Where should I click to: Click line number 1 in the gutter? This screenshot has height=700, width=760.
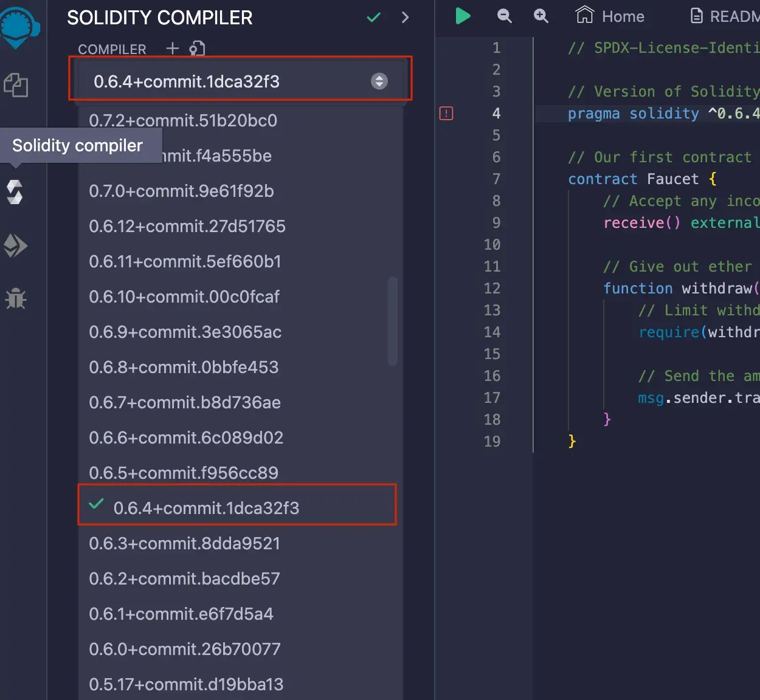496,47
